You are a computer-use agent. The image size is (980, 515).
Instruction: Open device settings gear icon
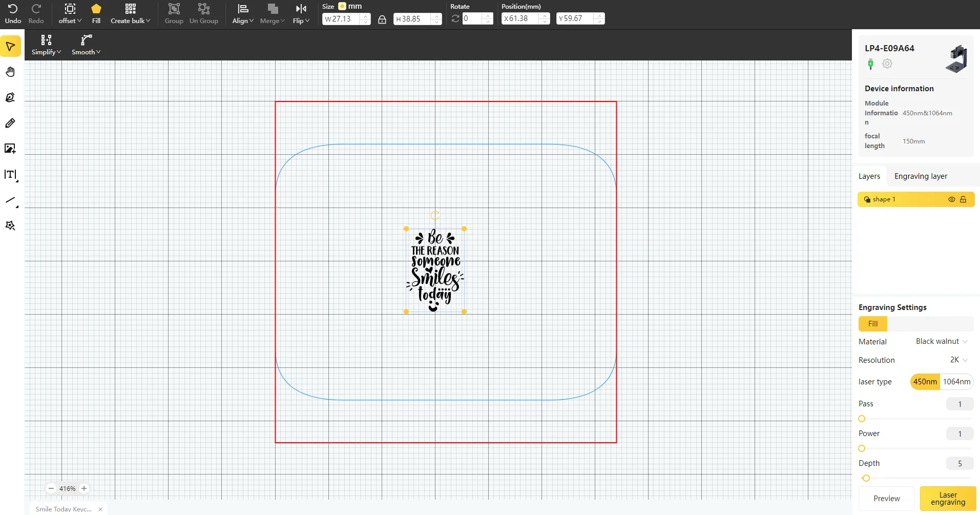[887, 64]
